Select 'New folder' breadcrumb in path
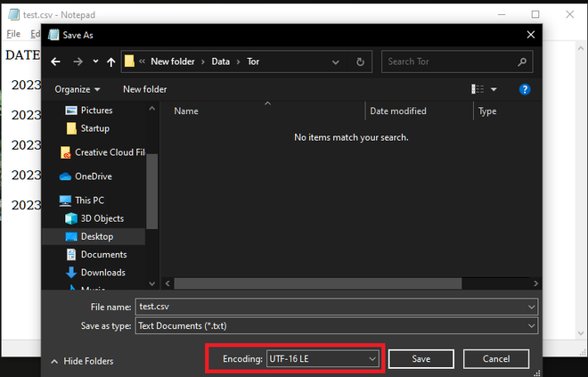Image resolution: width=588 pixels, height=377 pixels. (x=173, y=61)
